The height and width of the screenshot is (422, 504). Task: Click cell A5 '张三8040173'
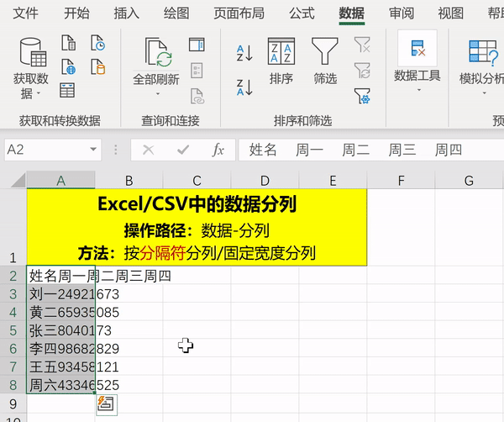pyautogui.click(x=60, y=330)
